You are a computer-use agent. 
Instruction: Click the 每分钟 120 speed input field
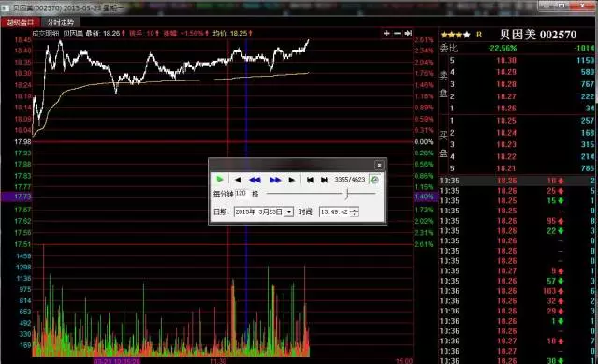coord(241,194)
